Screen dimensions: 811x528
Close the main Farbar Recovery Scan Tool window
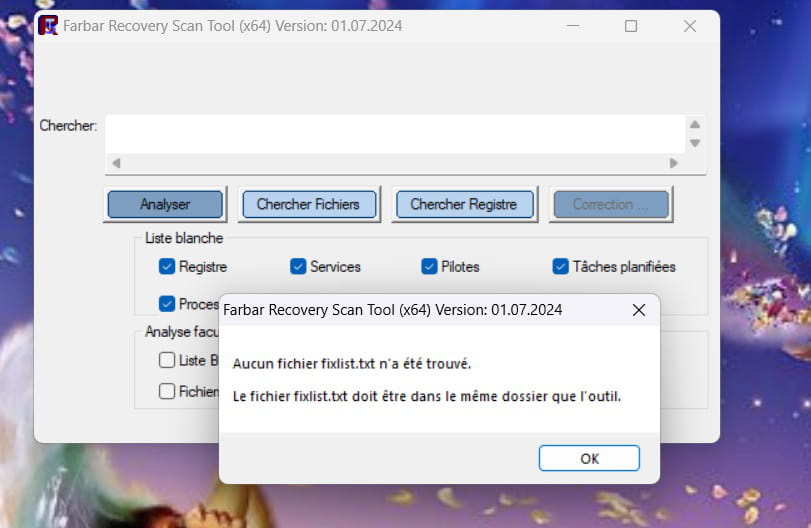689,26
